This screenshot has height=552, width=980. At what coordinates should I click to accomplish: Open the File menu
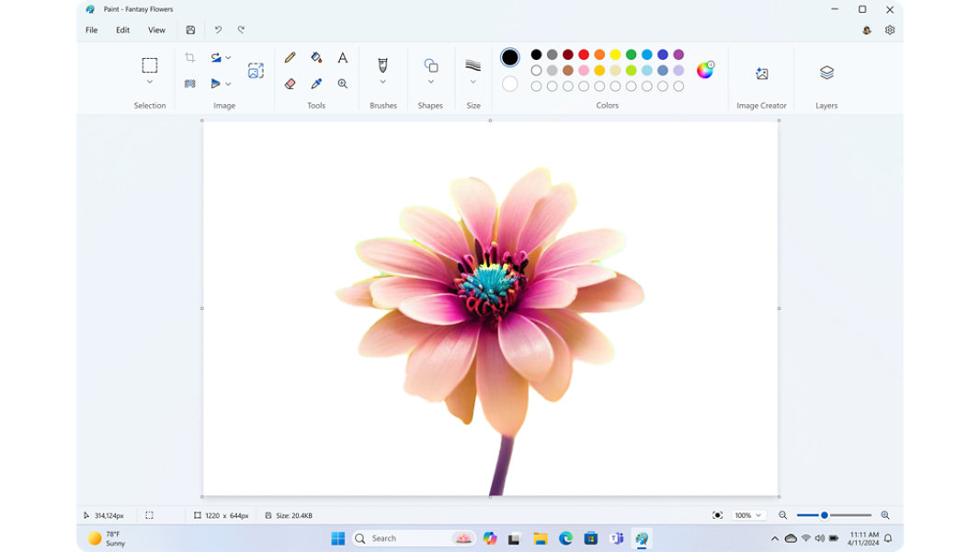coord(92,30)
